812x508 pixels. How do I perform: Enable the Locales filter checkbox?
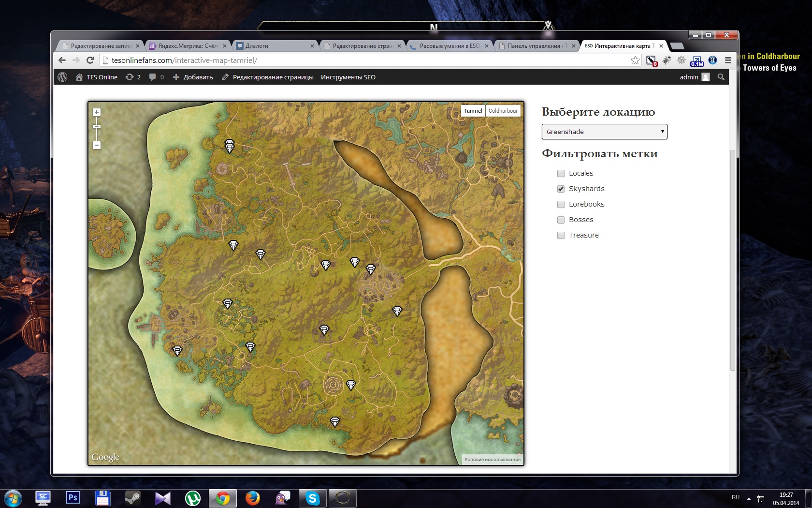click(x=561, y=173)
